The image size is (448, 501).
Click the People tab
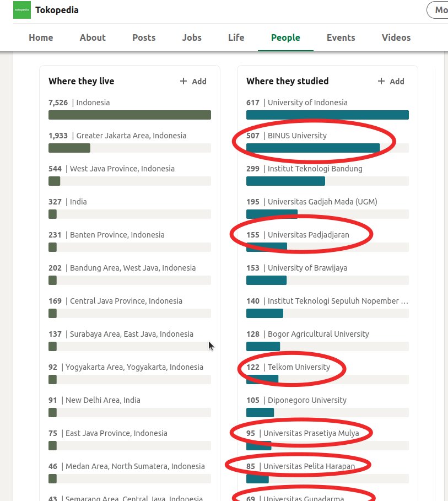pyautogui.click(x=285, y=37)
